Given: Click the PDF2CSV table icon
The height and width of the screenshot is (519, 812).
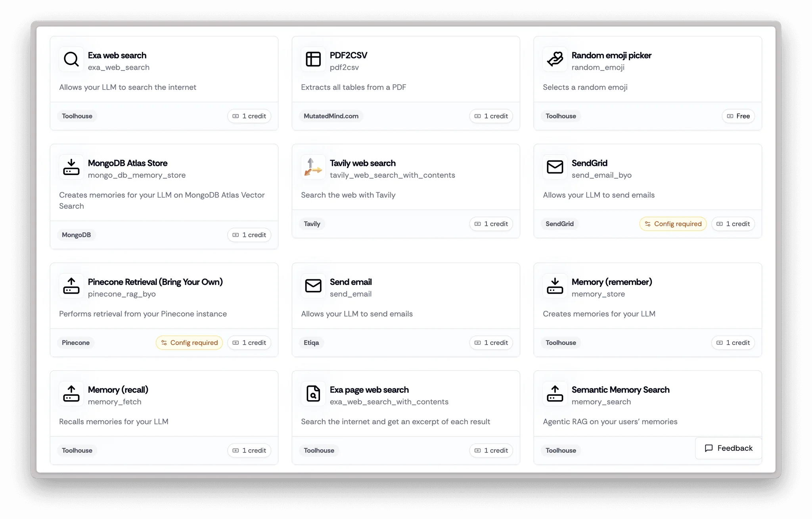Looking at the screenshot, I should click(x=313, y=59).
